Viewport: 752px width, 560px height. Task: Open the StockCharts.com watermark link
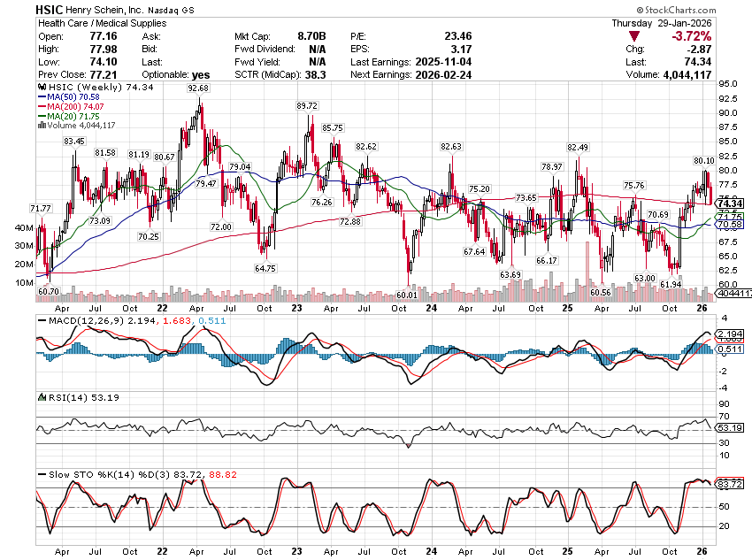(x=712, y=9)
